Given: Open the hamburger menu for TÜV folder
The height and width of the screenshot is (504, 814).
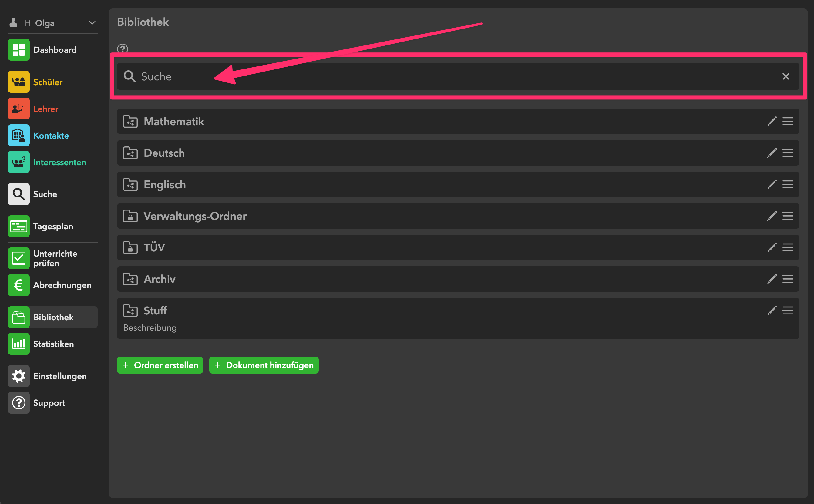Looking at the screenshot, I should pos(788,247).
